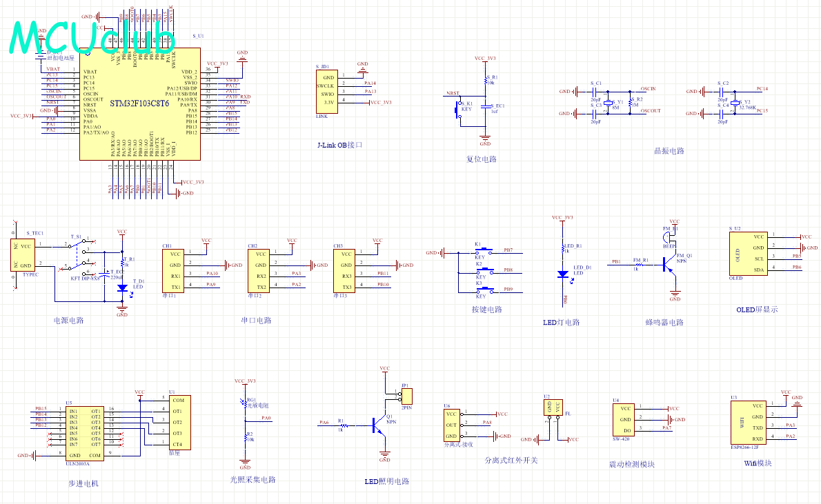Image resolution: width=821 pixels, height=504 pixels.
Task: Click the J-Link OB connector block S_JD1
Action: pos(327,91)
